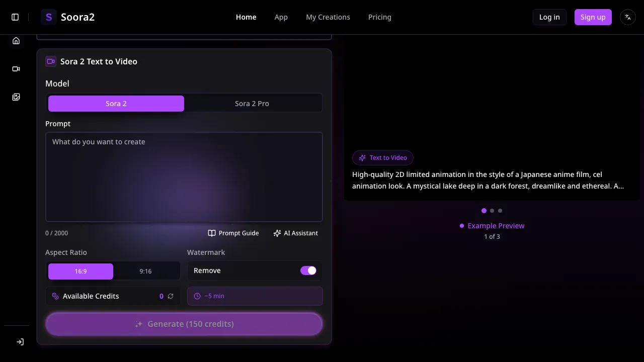Open the AI Assistant sparkle tool
644x362 pixels.
click(x=296, y=233)
